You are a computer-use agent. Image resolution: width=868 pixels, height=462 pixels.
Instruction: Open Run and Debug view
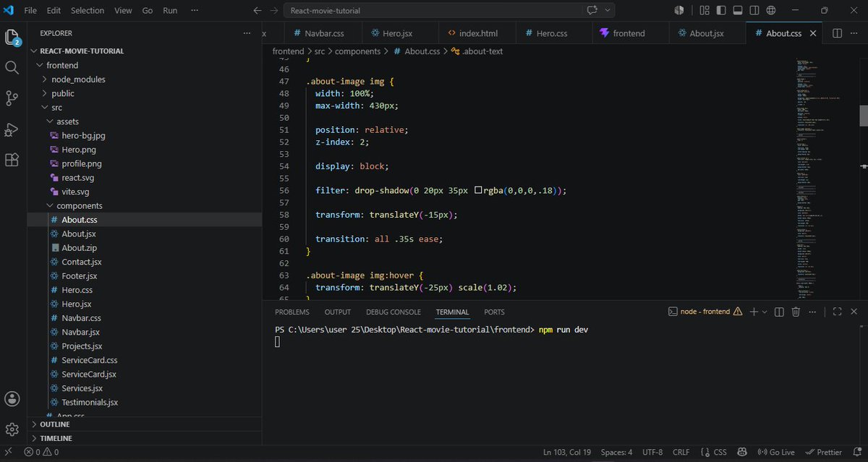tap(12, 129)
